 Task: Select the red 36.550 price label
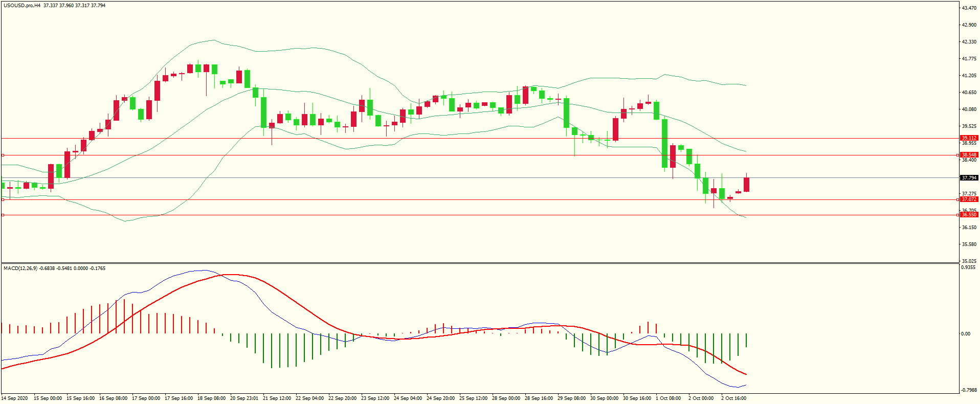pos(969,215)
